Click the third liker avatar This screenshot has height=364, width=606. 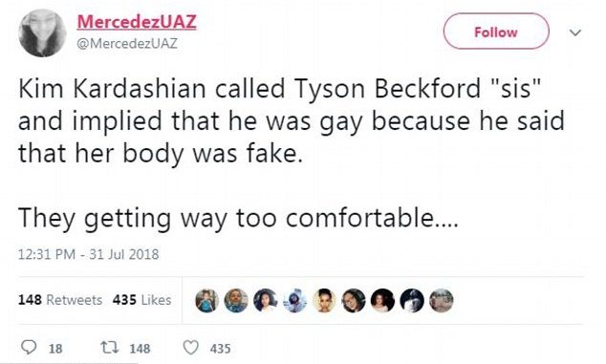266,300
